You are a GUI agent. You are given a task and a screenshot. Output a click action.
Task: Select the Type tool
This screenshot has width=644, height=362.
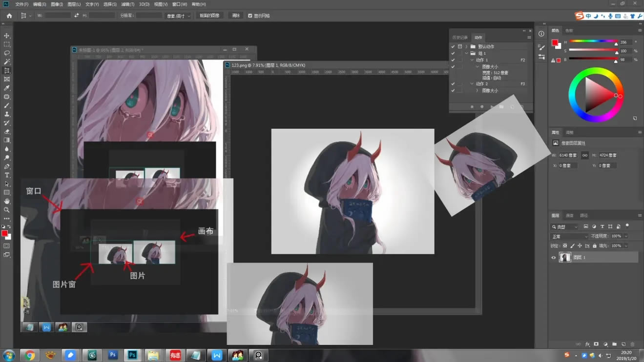pyautogui.click(x=7, y=175)
